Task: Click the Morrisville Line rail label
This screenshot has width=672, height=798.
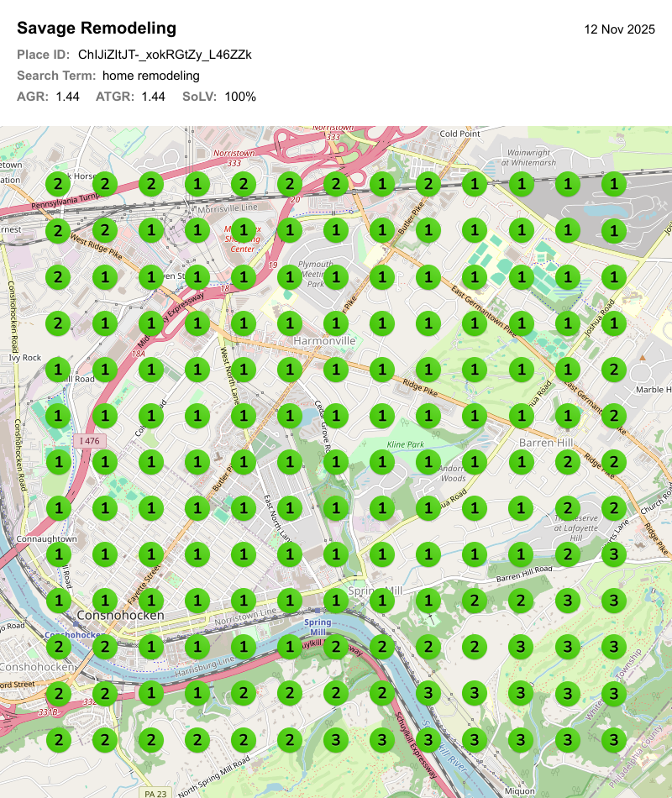Action: tap(228, 208)
